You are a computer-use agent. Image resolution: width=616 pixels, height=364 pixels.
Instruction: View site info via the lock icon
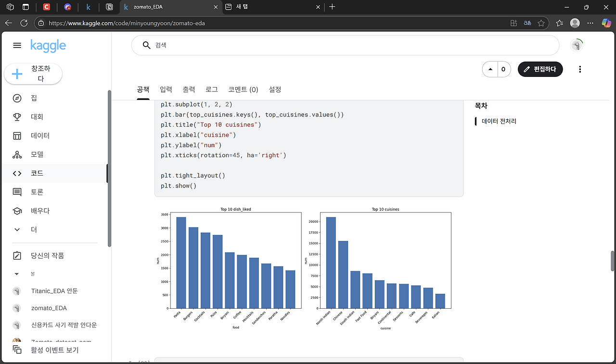point(41,23)
